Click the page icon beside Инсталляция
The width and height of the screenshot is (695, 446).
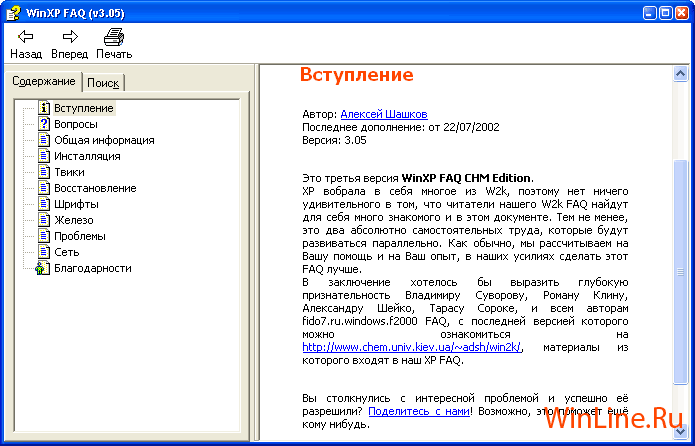coord(43,156)
